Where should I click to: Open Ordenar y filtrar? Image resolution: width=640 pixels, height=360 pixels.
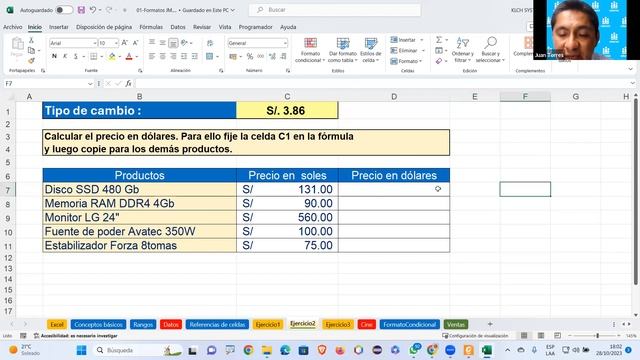462,50
